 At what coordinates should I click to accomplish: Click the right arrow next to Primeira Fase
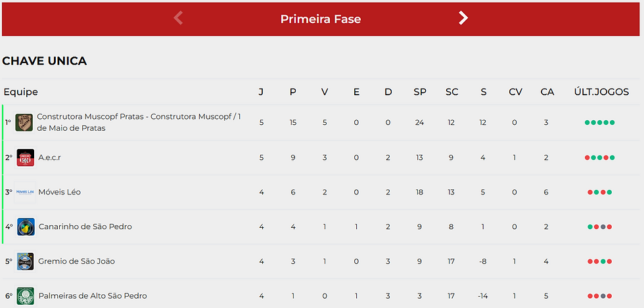463,18
